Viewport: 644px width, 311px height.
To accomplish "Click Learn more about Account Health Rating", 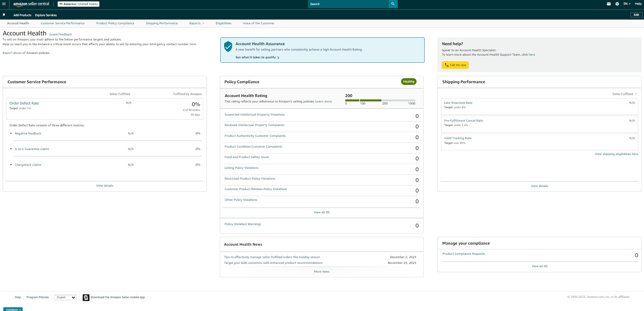I will pos(324,101).
